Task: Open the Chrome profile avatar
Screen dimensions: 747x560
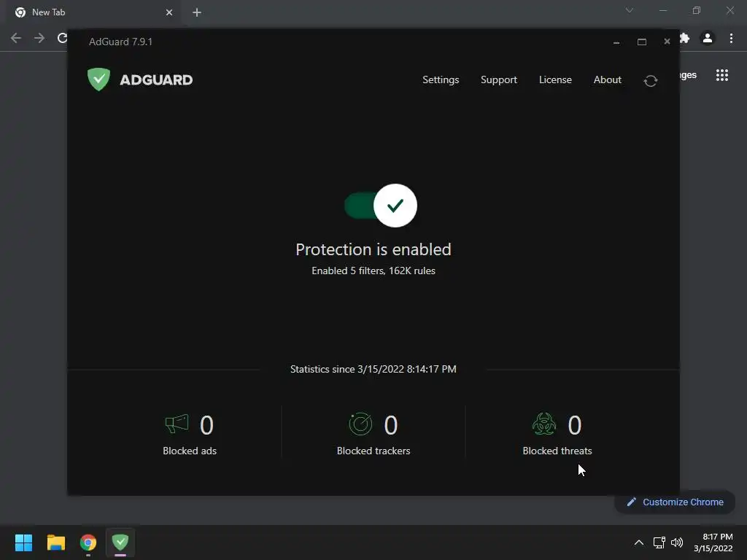Action: tap(708, 38)
